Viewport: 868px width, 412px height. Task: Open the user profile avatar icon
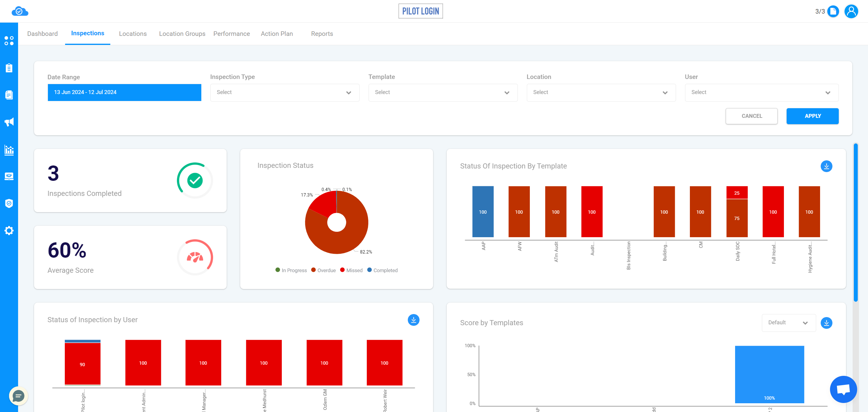coord(851,11)
